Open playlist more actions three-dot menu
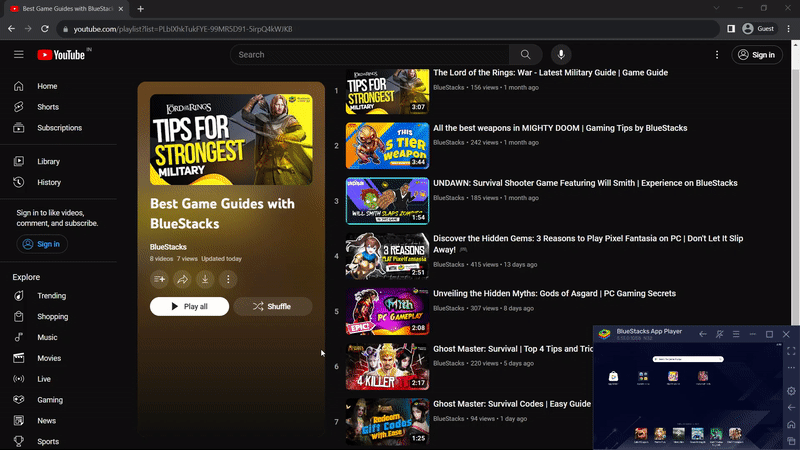Screen dimensions: 800x450 pyautogui.click(x=229, y=280)
